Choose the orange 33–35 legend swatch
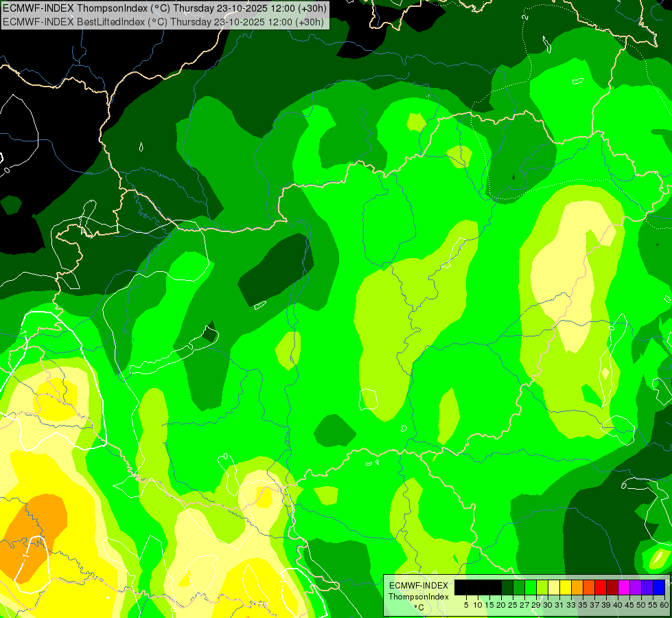Screen dimensions: 672x618 (577, 587)
